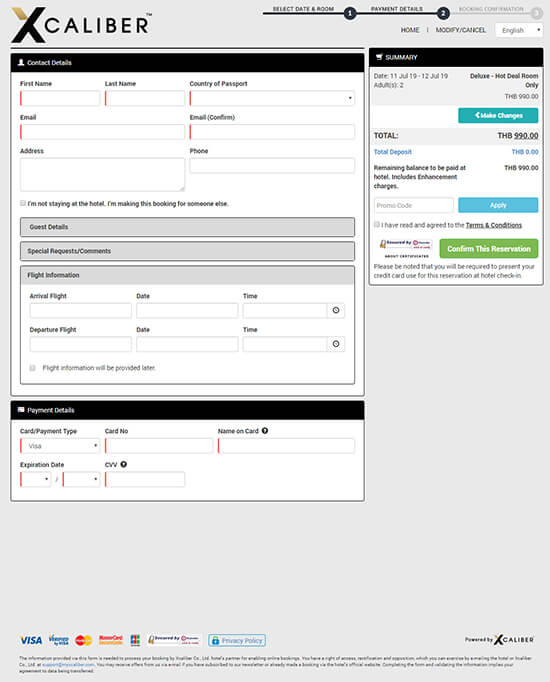This screenshot has width=550, height=682.
Task: Click the Xcaliber logo at top left
Action: coord(81,25)
